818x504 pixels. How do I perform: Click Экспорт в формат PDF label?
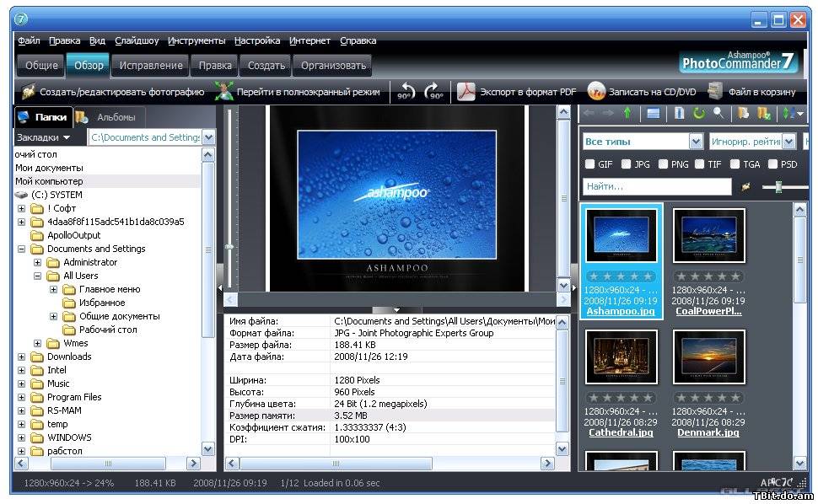pyautogui.click(x=528, y=92)
